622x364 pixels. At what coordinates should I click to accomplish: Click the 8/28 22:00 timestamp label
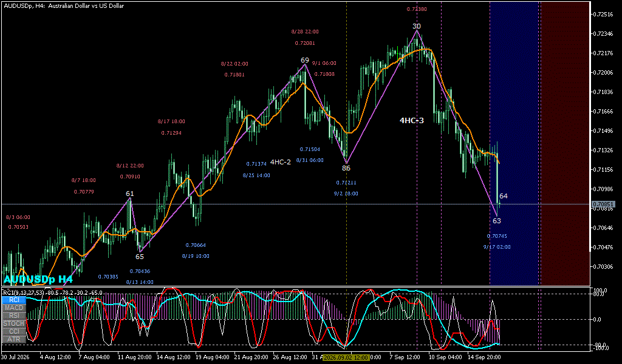click(305, 32)
